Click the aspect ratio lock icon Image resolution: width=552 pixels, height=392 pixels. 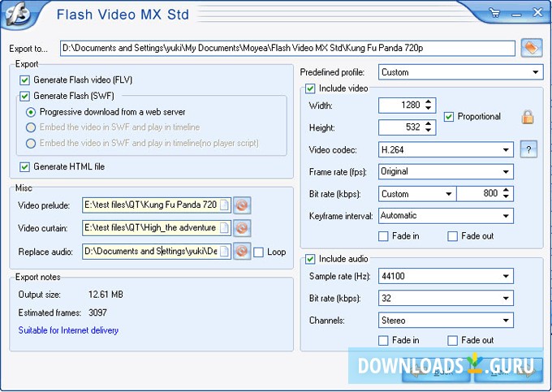pos(528,117)
